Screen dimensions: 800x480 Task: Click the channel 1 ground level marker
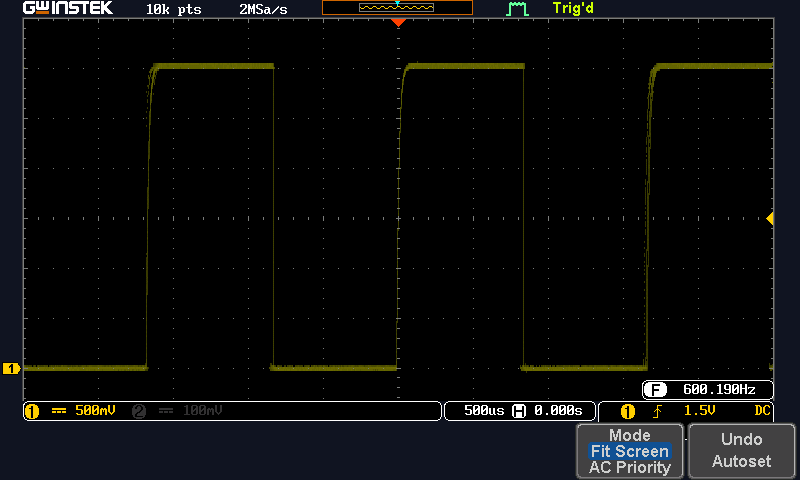pos(12,369)
